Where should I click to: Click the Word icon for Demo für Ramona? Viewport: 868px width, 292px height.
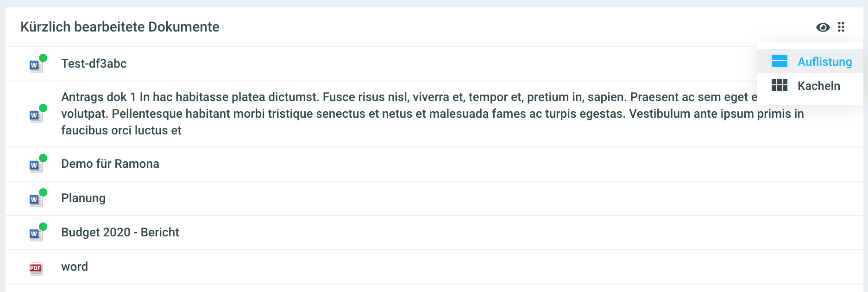tap(35, 165)
